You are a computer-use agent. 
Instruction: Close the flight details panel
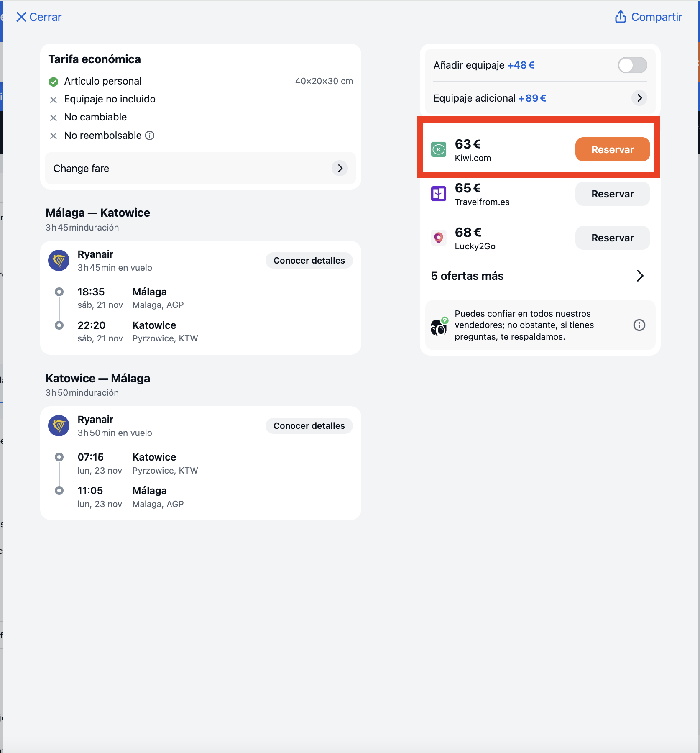coord(38,17)
